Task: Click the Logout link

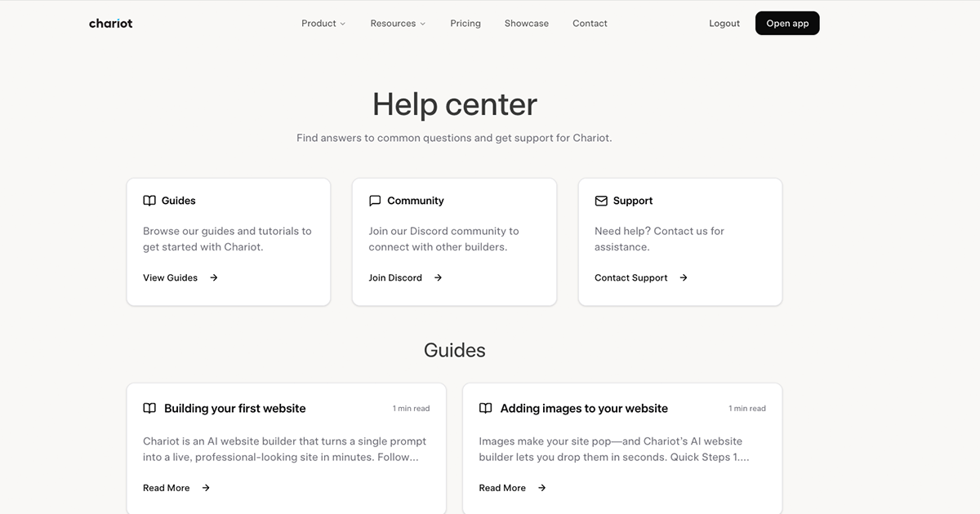Action: (724, 23)
